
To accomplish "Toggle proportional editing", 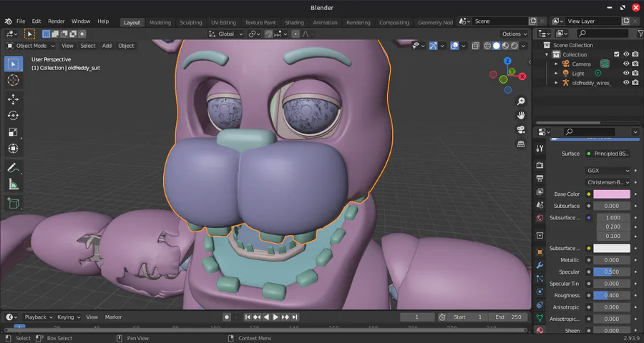I will coord(296,34).
